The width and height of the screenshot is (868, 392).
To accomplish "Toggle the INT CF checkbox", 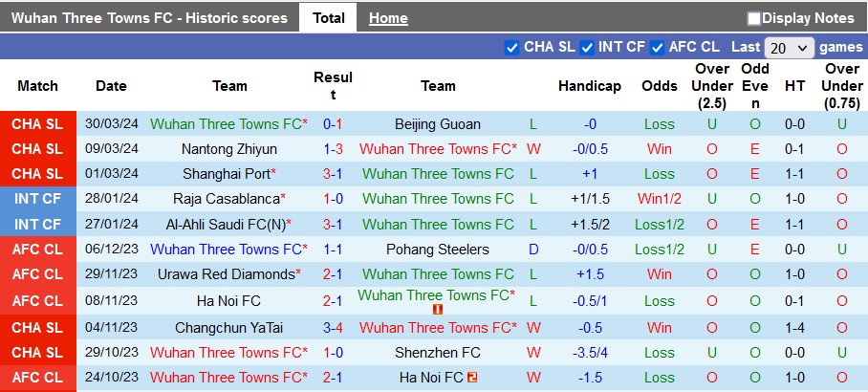I will pyautogui.click(x=587, y=47).
